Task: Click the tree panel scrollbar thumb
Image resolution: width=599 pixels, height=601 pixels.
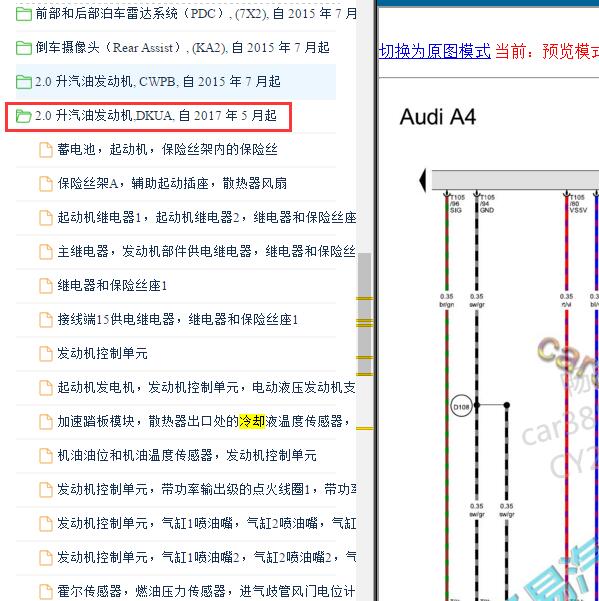Action: pyautogui.click(x=364, y=314)
